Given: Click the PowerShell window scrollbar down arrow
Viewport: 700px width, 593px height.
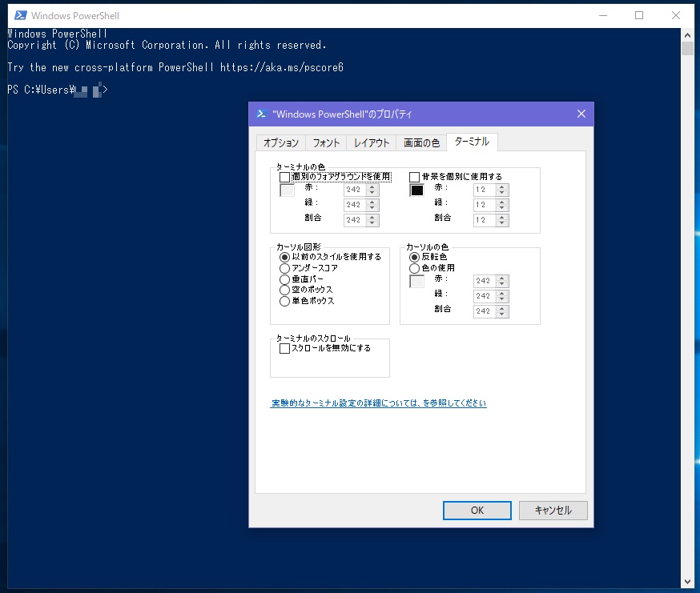Looking at the screenshot, I should [x=687, y=582].
